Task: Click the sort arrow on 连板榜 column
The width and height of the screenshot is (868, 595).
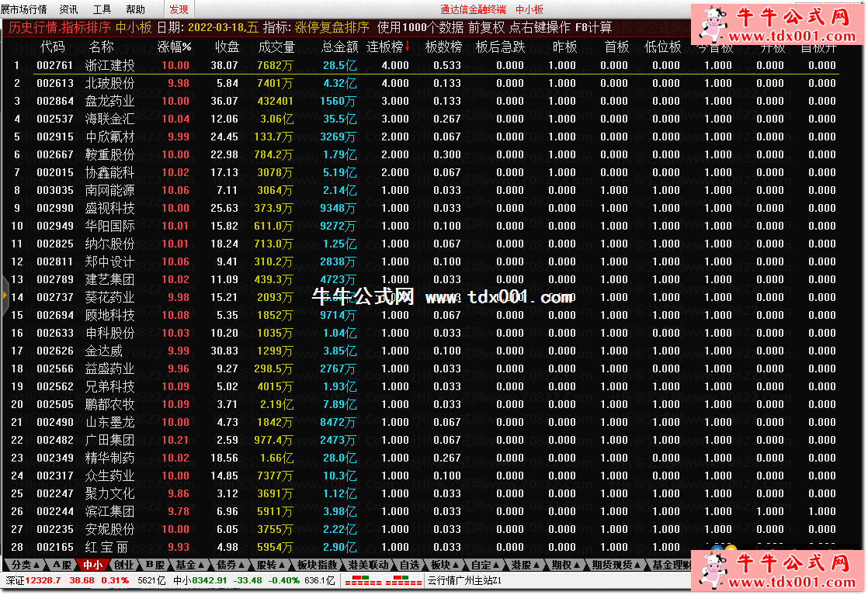Action: pos(407,46)
